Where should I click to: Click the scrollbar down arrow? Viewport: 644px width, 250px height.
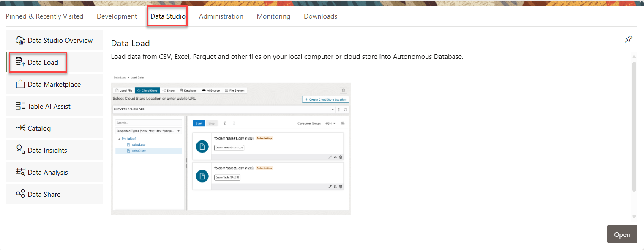click(x=633, y=217)
